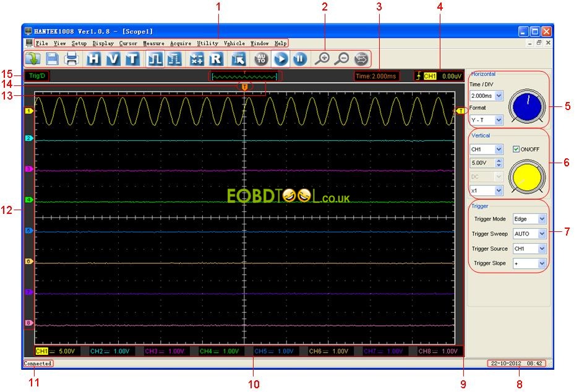Screen dimensions: 579x392
Task: Click the AUTO set button icon
Action: (x=261, y=59)
